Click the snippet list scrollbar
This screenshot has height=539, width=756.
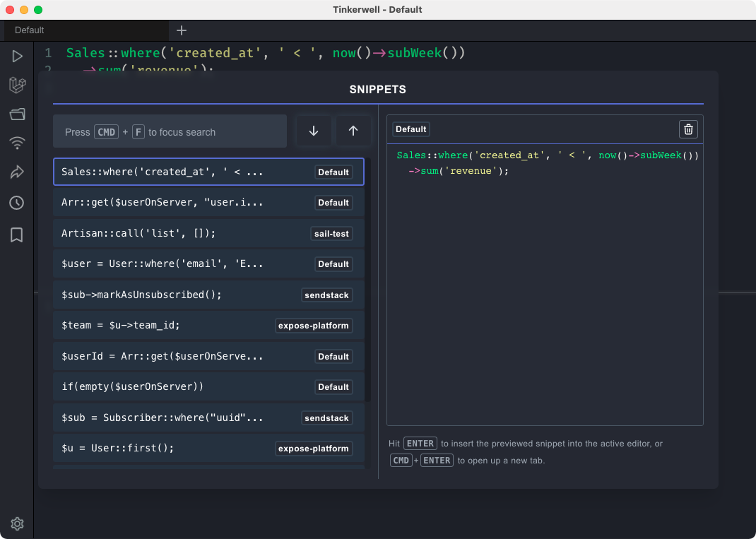[x=368, y=283]
